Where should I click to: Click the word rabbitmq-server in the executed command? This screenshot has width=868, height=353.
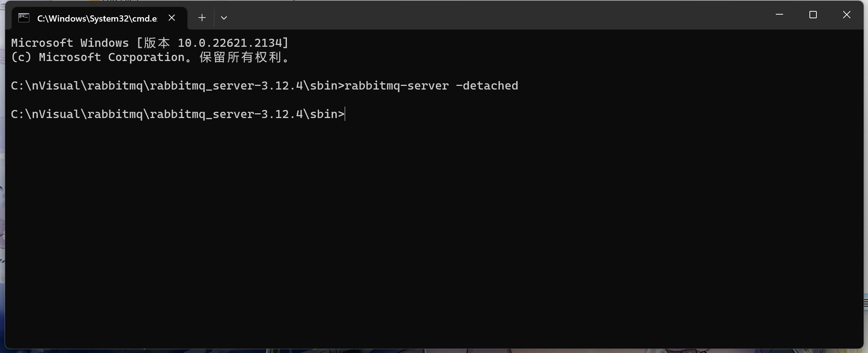click(x=396, y=86)
